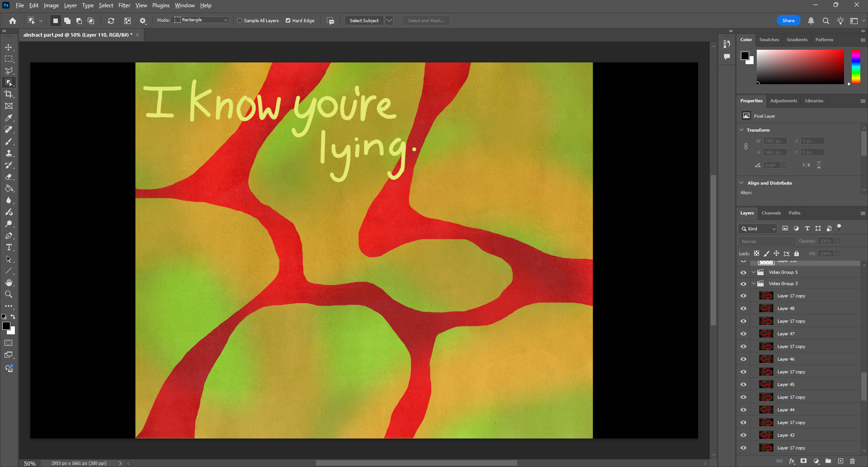868x467 pixels.
Task: Switch to the Paths tab
Action: coord(794,213)
